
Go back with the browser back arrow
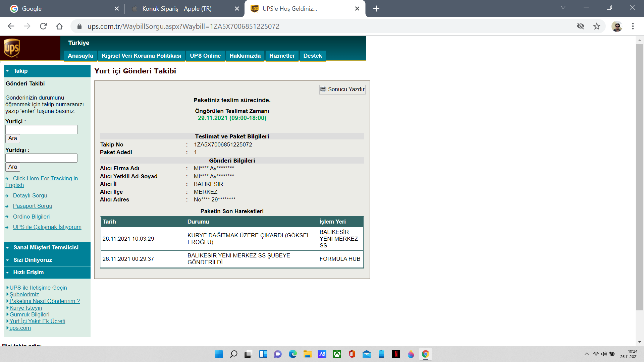[11, 26]
